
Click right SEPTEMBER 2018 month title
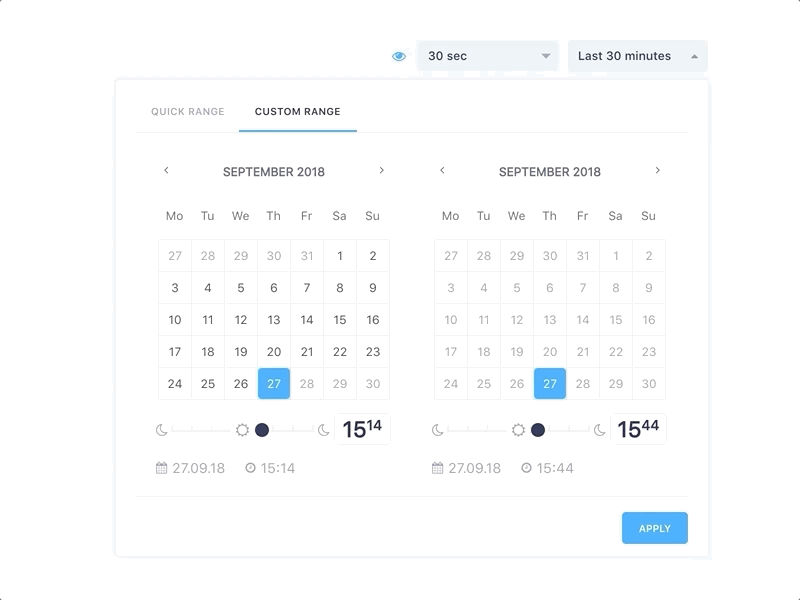click(x=550, y=172)
